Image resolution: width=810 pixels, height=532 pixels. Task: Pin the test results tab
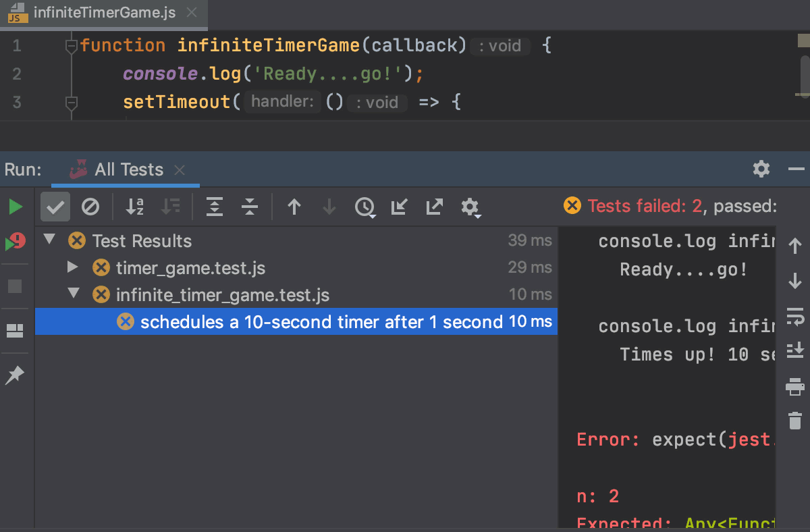15,375
